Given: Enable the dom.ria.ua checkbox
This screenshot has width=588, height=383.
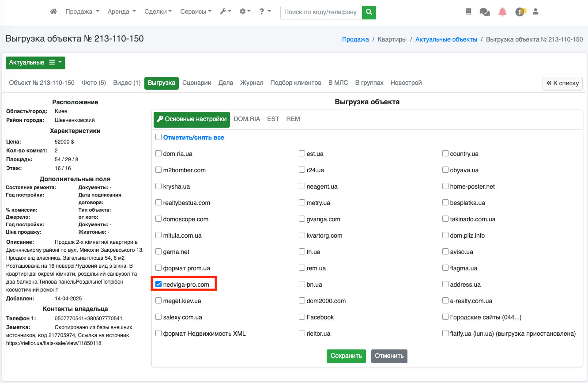Looking at the screenshot, I should [159, 154].
